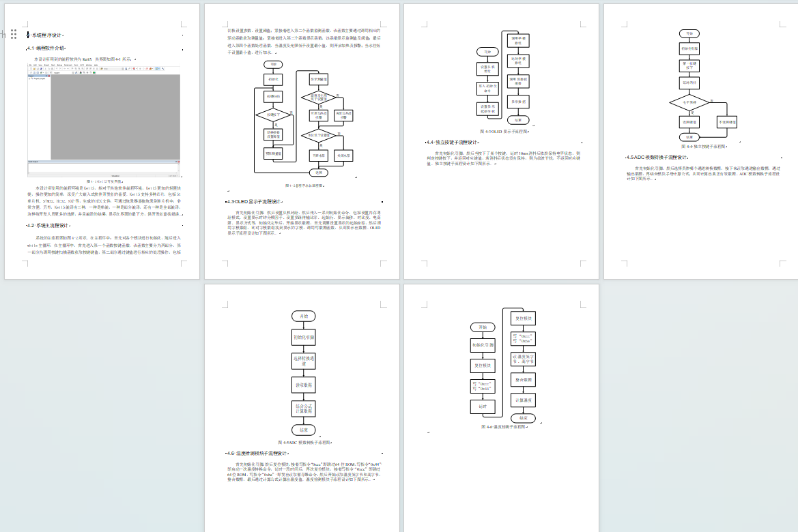The height and width of the screenshot is (532, 798).
Task: Click heading '4.2 系统主流程设计'
Action: (x=49, y=225)
